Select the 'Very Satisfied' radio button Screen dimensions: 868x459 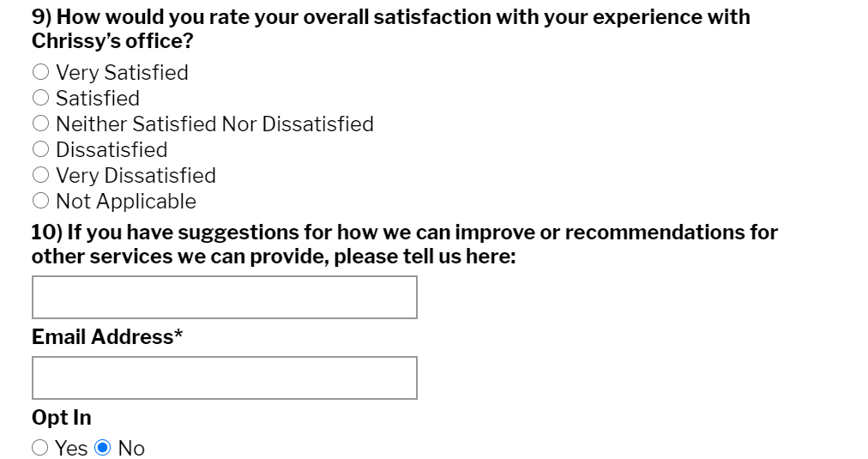pyautogui.click(x=40, y=73)
